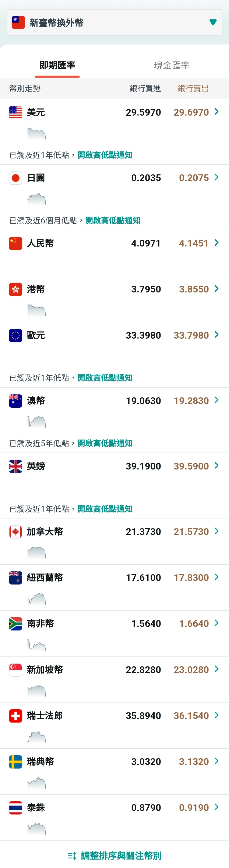View the 南非幣 trend mini chart

point(36,644)
